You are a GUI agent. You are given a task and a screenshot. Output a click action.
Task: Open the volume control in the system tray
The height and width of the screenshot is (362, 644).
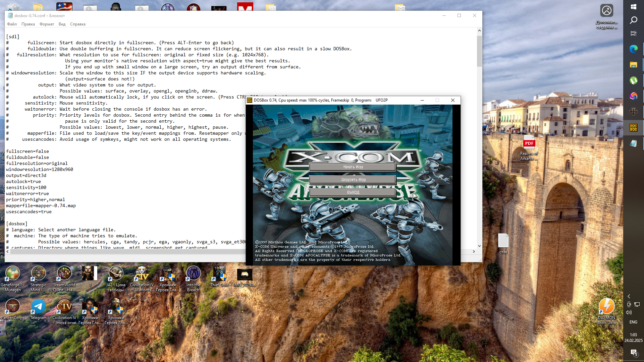629,312
